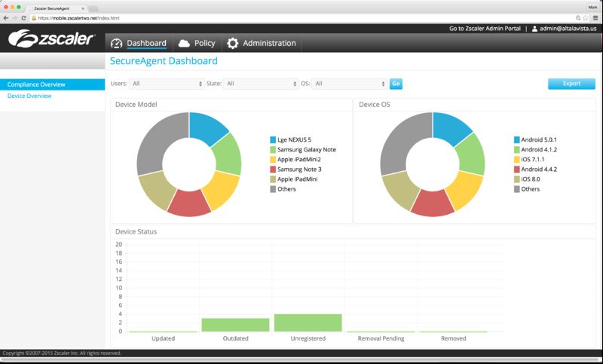Click the padlock icon in address bar
Viewport: 603px width, 364px height.
(x=34, y=18)
